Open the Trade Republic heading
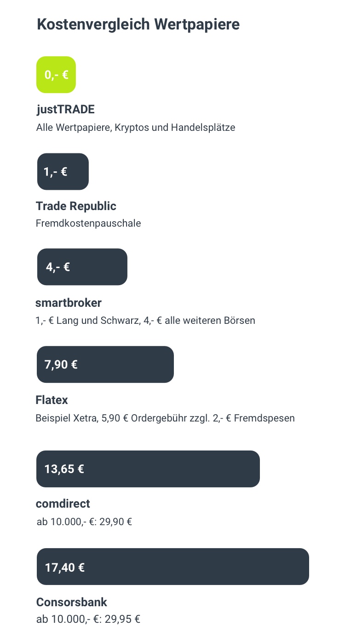The width and height of the screenshot is (345, 644). click(76, 206)
